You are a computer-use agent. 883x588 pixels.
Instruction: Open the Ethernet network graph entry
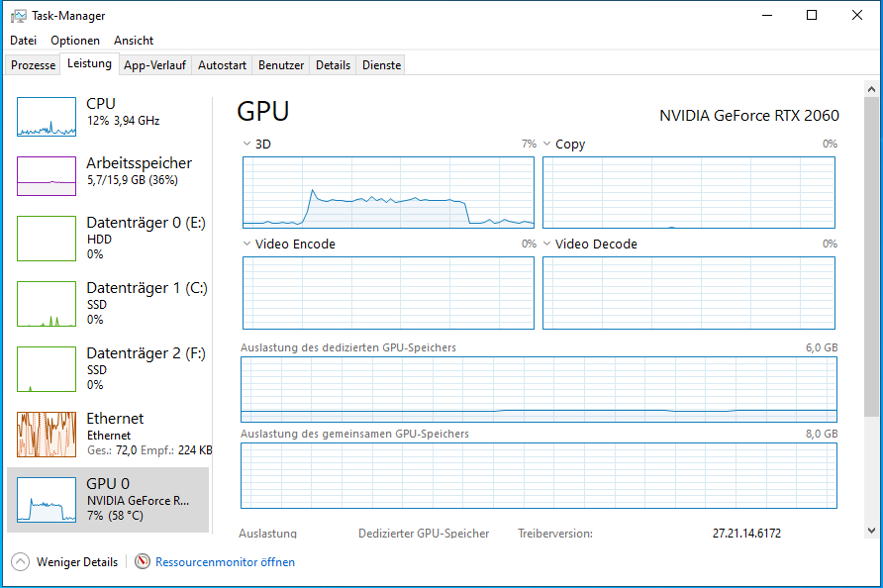47,434
